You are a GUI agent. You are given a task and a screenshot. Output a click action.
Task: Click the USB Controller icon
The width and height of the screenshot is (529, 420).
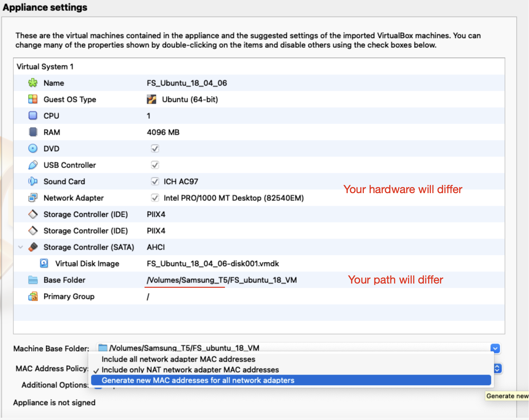point(33,165)
